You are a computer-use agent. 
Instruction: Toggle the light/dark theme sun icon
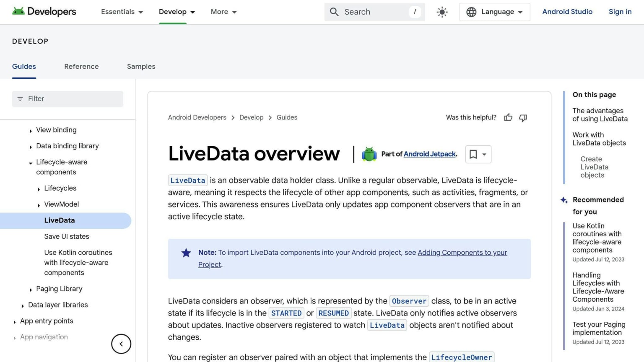[x=442, y=12]
